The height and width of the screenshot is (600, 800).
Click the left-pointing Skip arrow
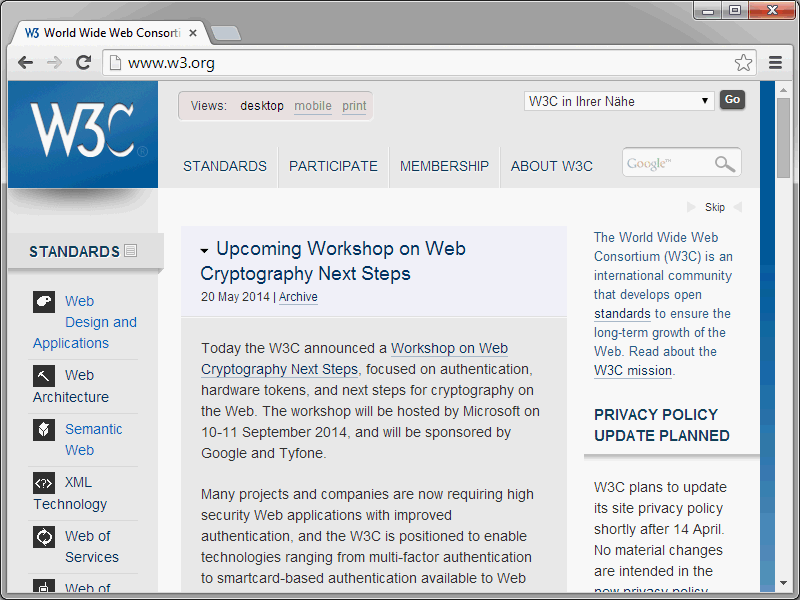pos(737,207)
